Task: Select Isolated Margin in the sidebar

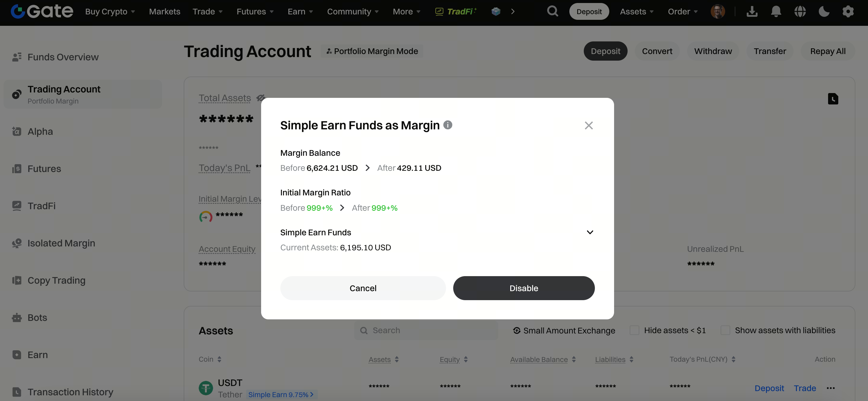Action: tap(61, 243)
